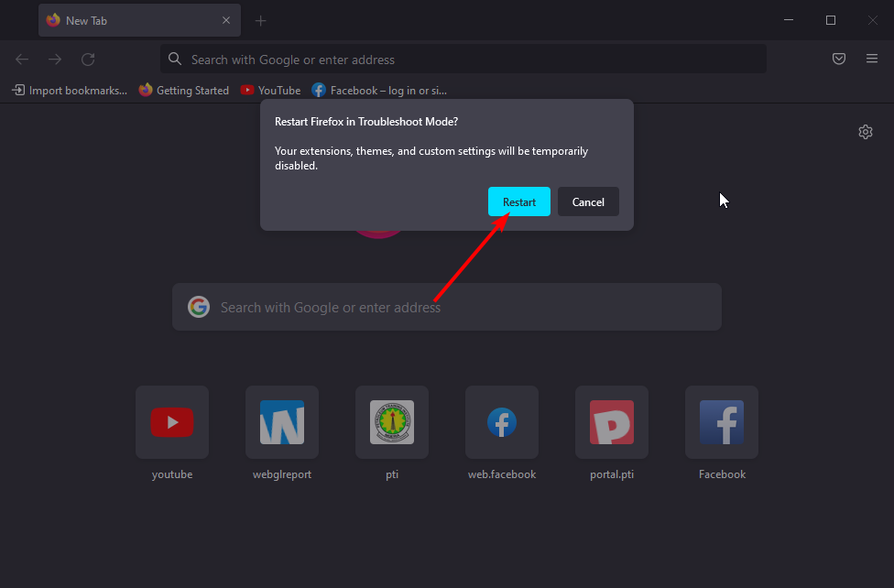Viewport: 894px width, 588px height.
Task: Go back using the back arrow
Action: [x=22, y=60]
